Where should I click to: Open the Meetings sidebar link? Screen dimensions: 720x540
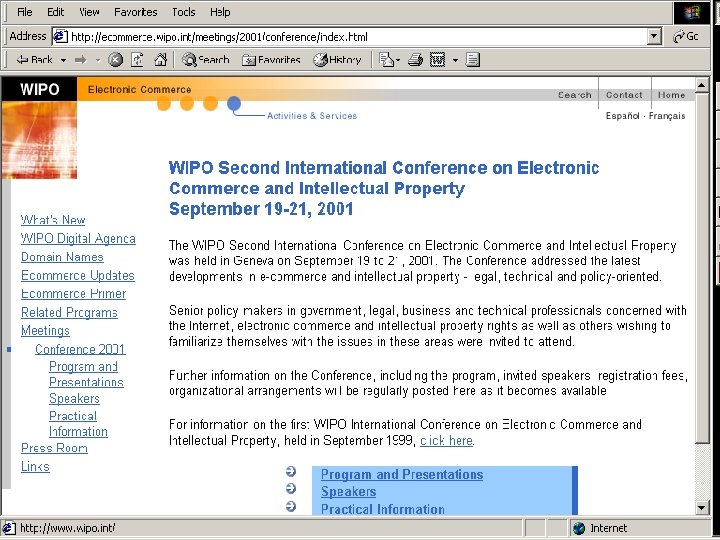45,331
